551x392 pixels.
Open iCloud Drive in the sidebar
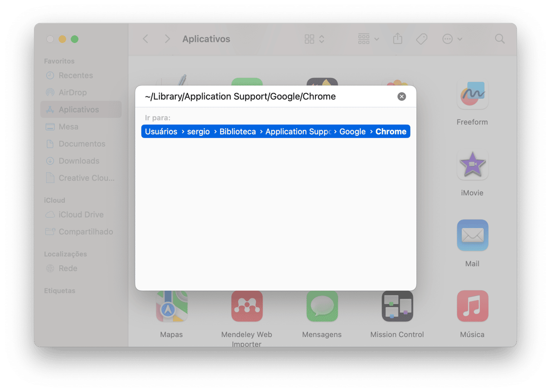81,215
